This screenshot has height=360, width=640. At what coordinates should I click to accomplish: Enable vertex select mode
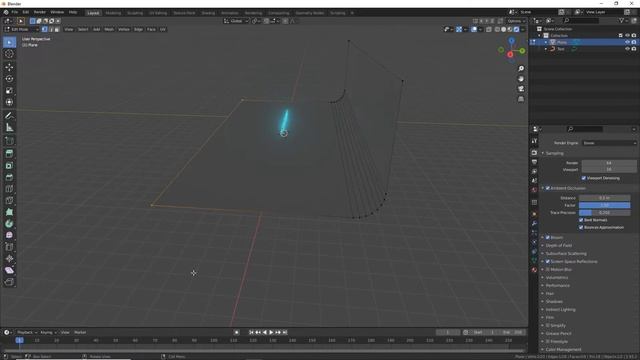44,29
